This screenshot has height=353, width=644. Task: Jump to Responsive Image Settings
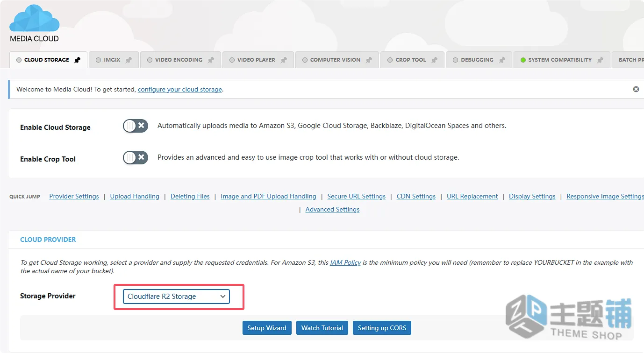[605, 197]
